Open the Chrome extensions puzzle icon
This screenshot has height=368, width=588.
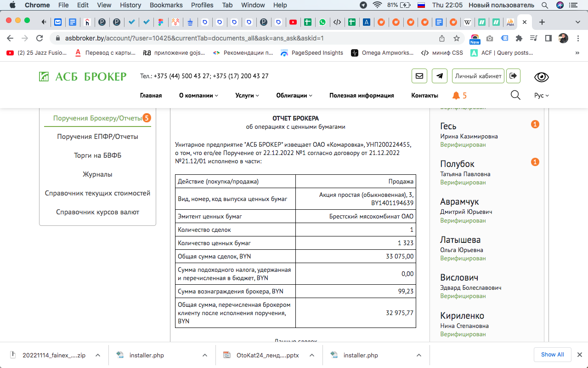519,38
